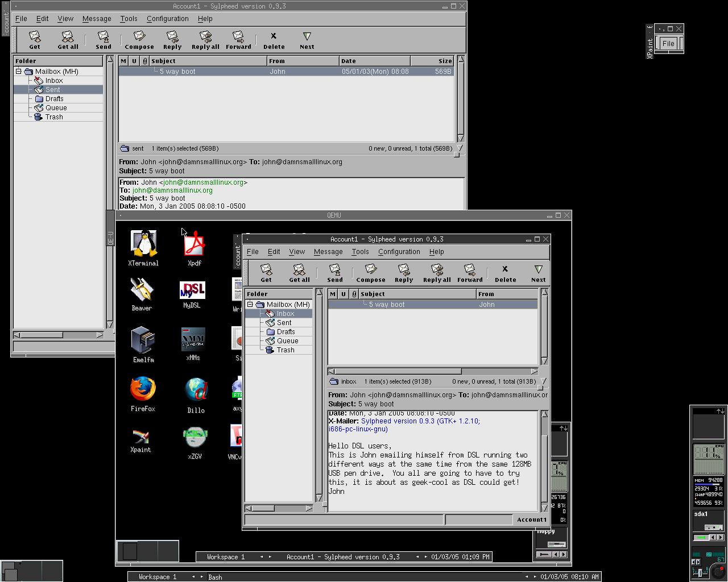
Task: Launch Dillo browser desktop icon
Action: (x=196, y=395)
